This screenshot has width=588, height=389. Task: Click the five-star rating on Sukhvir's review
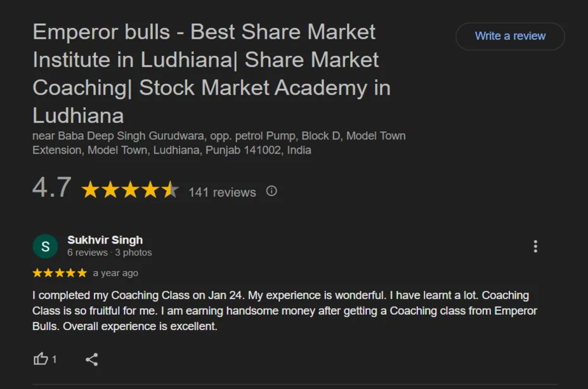(59, 272)
